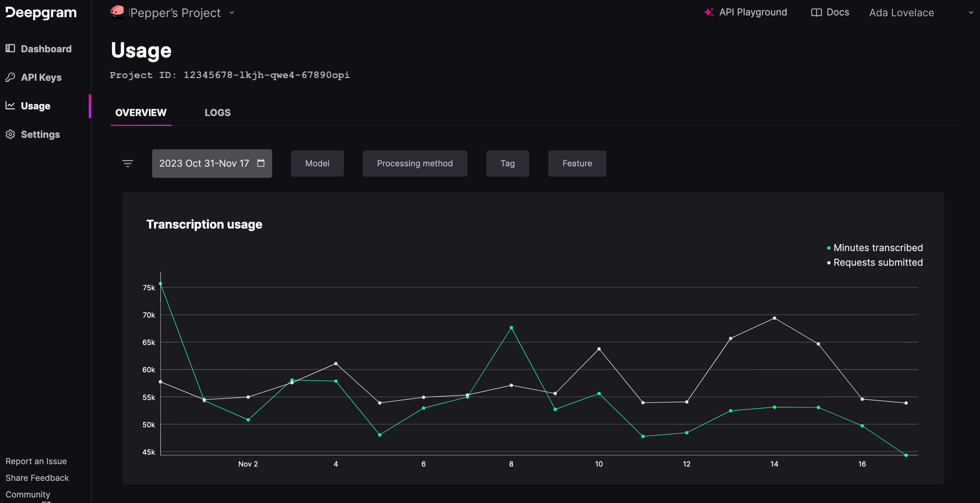Click the Report an Issue link

point(36,461)
